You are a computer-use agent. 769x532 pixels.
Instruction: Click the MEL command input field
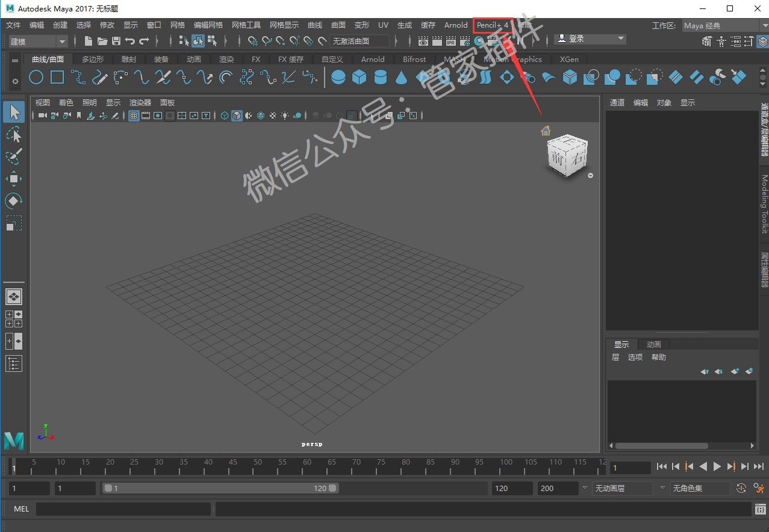pyautogui.click(x=123, y=509)
